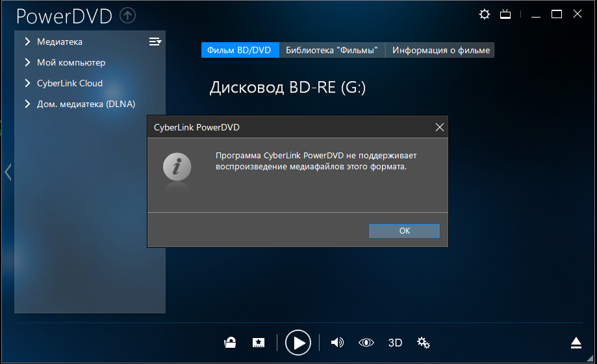Toggle 3D mode button

[395, 343]
